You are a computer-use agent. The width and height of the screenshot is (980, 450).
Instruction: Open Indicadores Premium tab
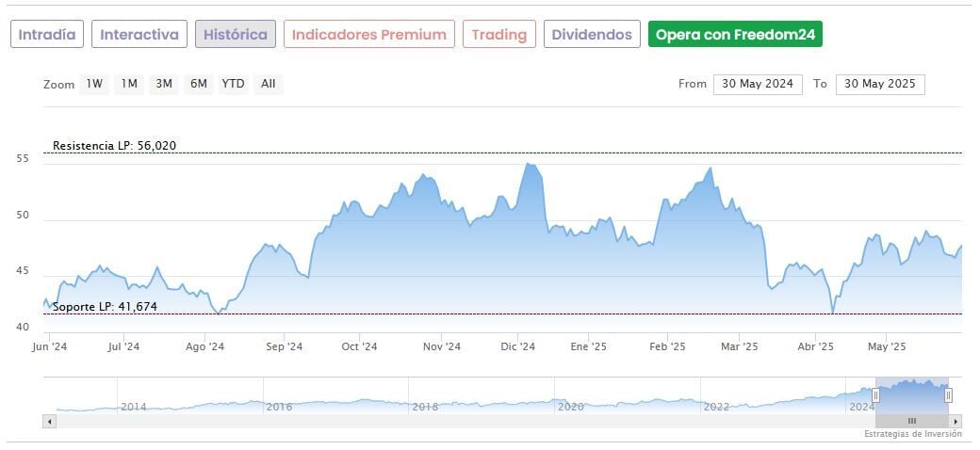pos(369,35)
